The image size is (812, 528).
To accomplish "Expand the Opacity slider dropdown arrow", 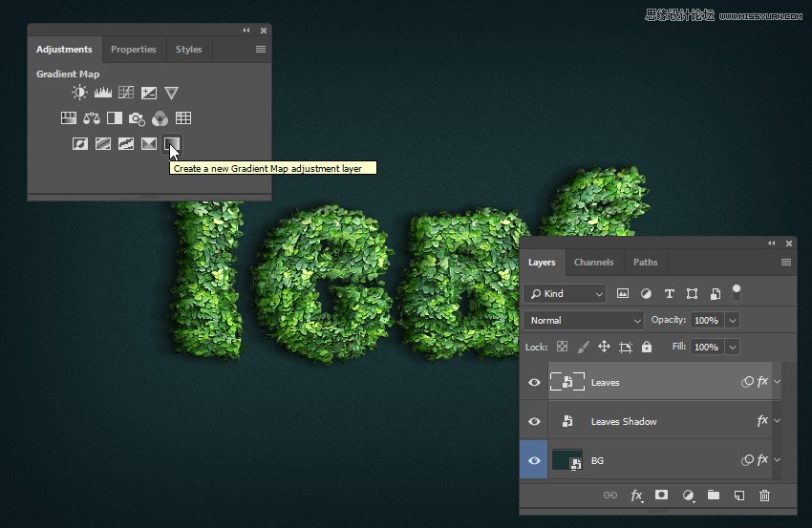I will [x=733, y=321].
